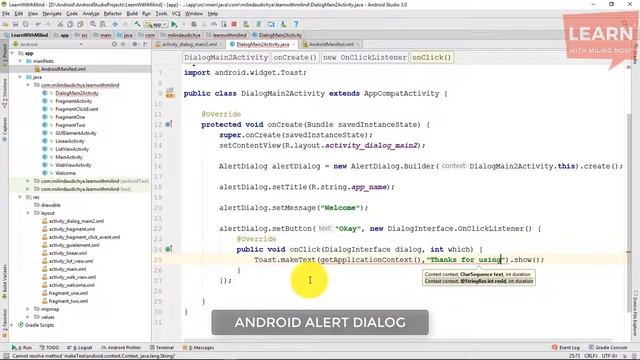Click the override gutter icon on line 12
The image size is (640, 360).
[169, 124]
